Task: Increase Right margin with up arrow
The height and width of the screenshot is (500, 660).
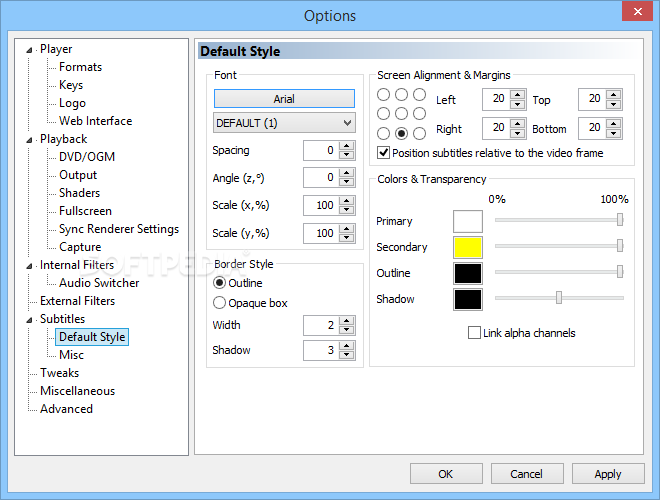Action: (517, 123)
